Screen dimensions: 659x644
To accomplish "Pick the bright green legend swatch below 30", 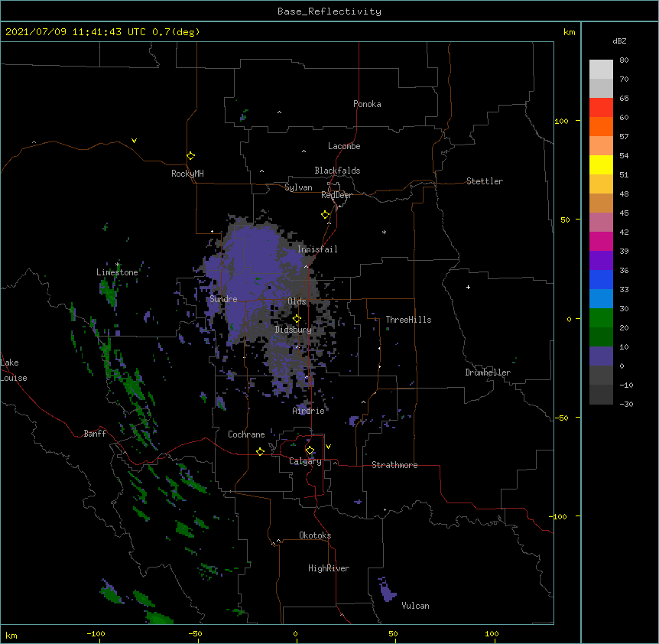I will coord(601,318).
